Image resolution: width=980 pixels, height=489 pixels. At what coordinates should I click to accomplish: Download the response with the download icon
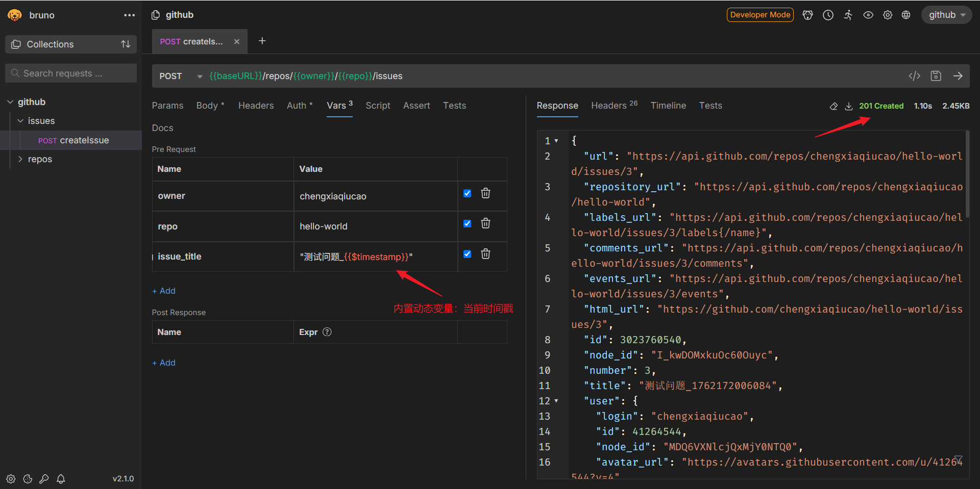click(x=849, y=106)
